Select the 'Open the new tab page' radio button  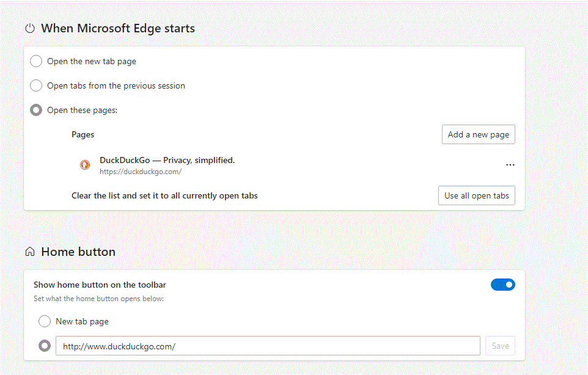pos(36,61)
